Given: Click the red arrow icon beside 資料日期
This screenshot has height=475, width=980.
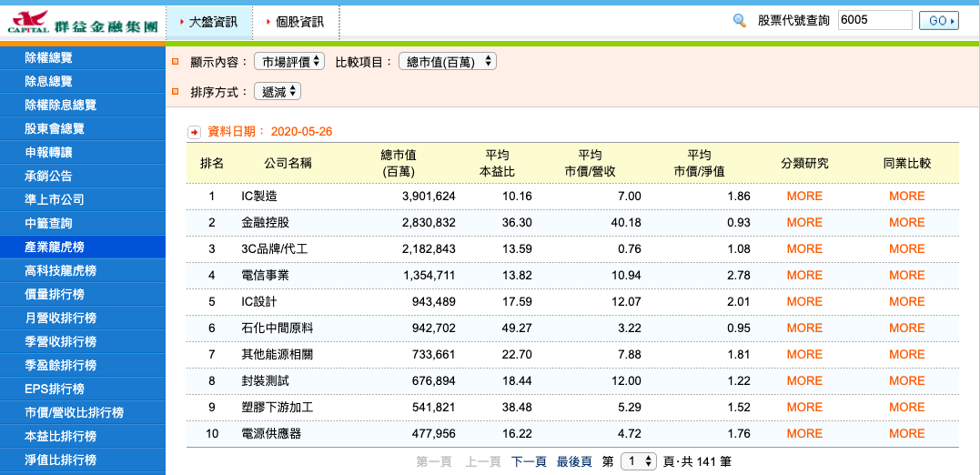Looking at the screenshot, I should click(x=195, y=132).
